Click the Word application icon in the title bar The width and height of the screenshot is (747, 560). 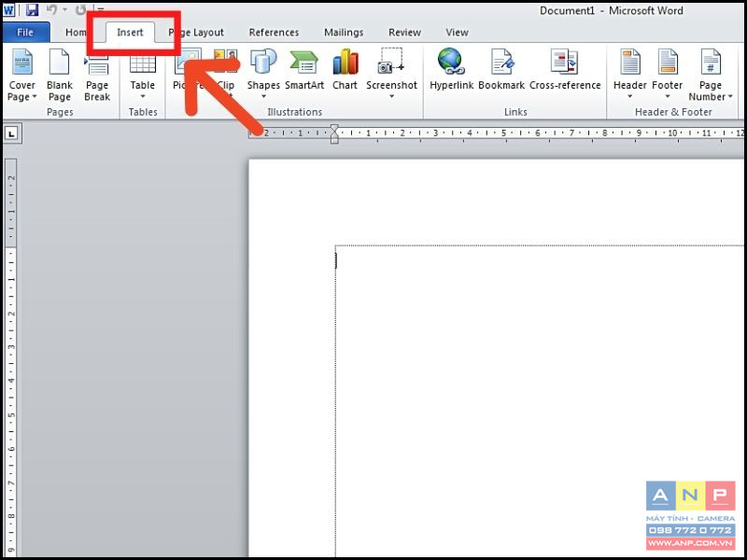tap(9, 9)
